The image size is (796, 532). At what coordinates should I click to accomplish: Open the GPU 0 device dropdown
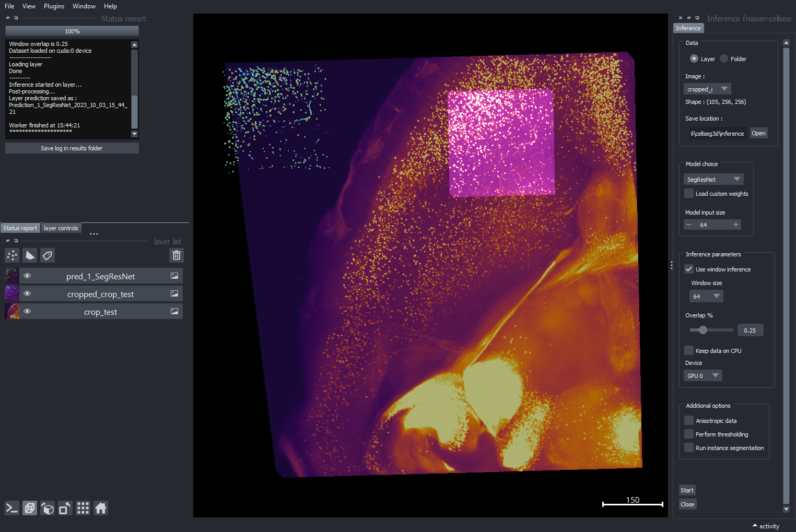(703, 375)
